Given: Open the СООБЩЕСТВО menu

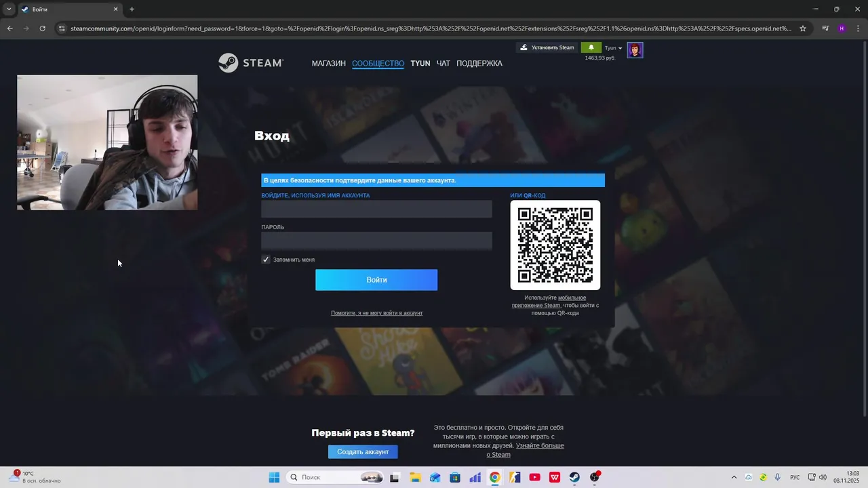Looking at the screenshot, I should 378,63.
